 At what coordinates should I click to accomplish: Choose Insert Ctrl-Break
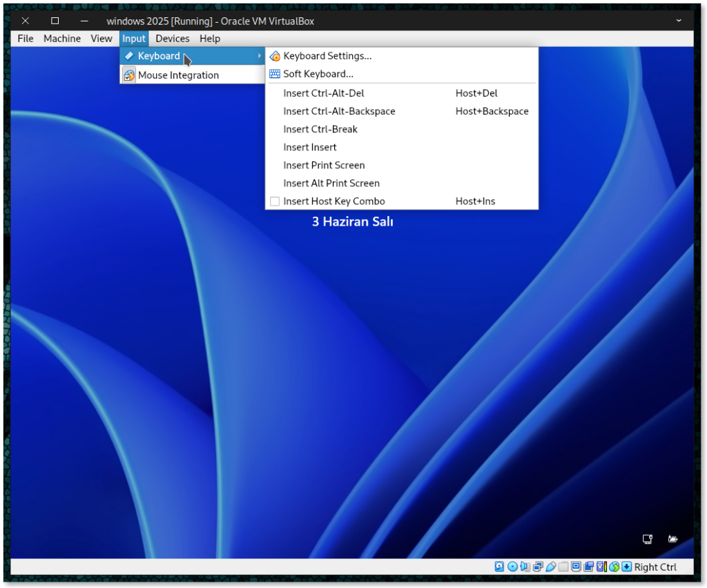pos(402,129)
